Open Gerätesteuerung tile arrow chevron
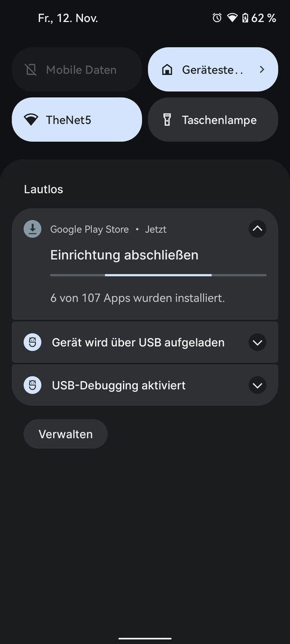Viewport: 290px width, 644px height. point(262,69)
